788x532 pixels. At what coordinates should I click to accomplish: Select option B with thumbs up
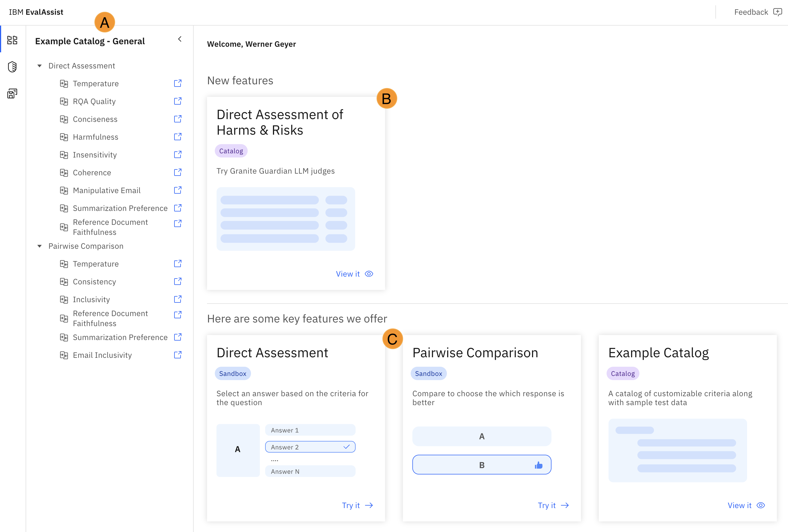click(x=481, y=465)
